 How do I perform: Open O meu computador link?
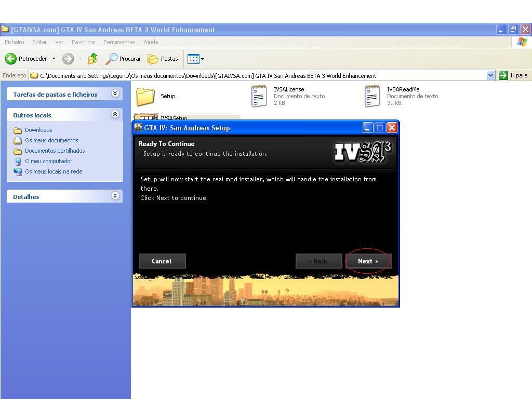(x=48, y=161)
